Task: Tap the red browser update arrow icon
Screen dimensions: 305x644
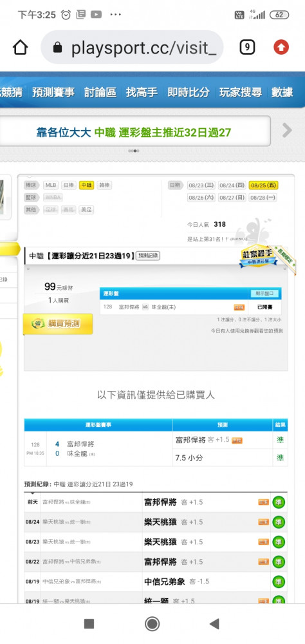Action: pos(281,48)
